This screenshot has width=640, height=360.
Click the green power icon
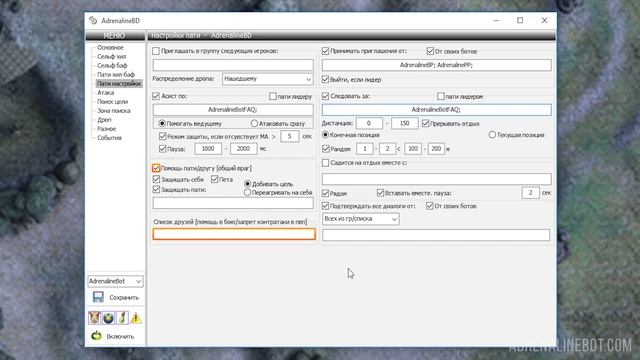coord(96,336)
